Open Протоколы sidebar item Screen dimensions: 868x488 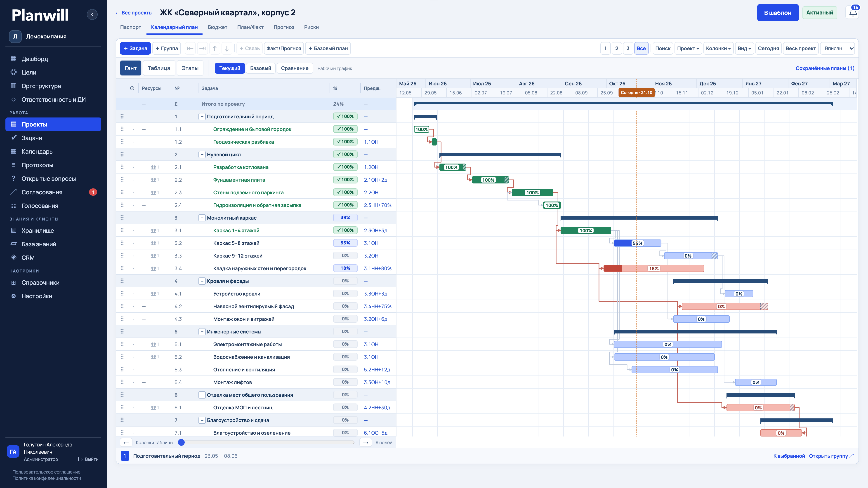pos(53,165)
